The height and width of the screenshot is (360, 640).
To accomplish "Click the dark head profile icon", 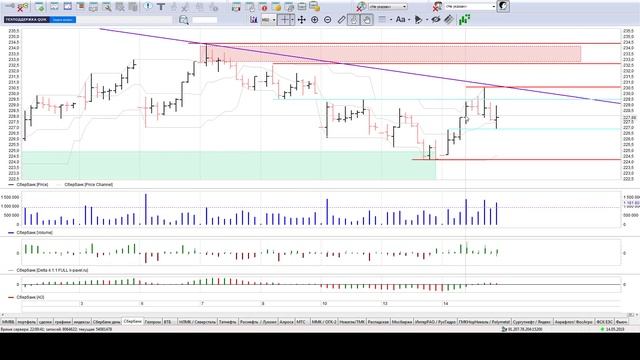I will pyautogui.click(x=503, y=6).
